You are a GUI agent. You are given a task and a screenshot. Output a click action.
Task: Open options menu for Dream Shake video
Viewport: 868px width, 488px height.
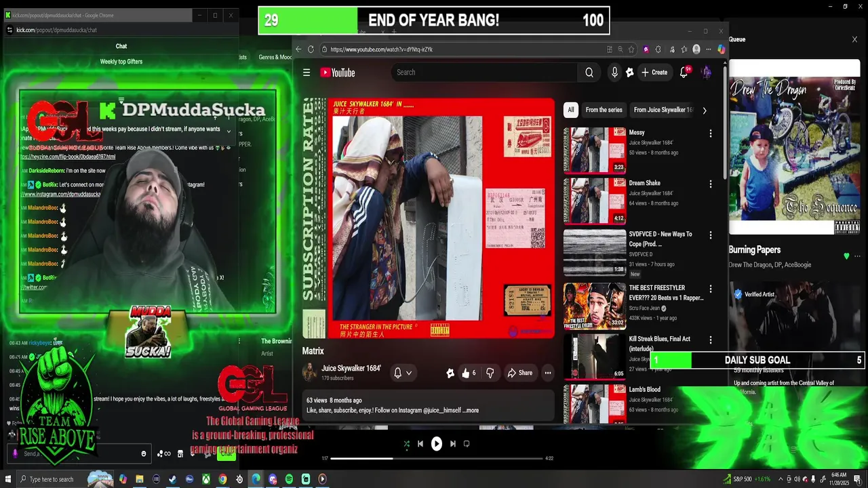coord(711,184)
